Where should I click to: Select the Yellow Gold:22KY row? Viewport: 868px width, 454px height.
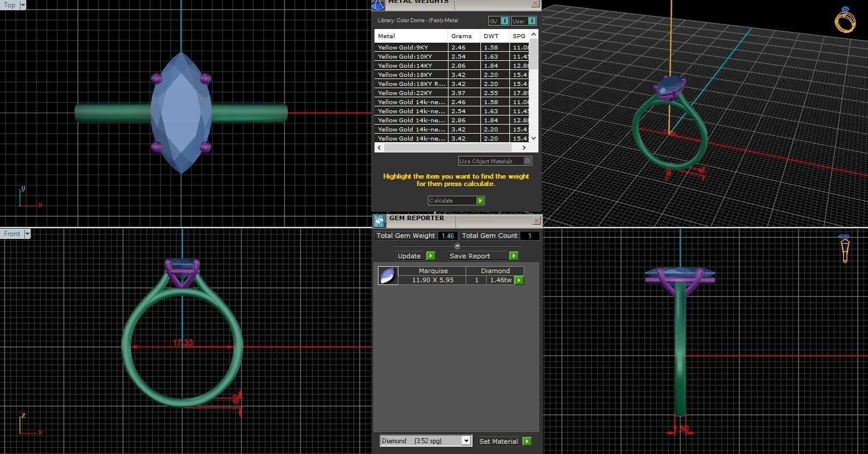point(452,93)
